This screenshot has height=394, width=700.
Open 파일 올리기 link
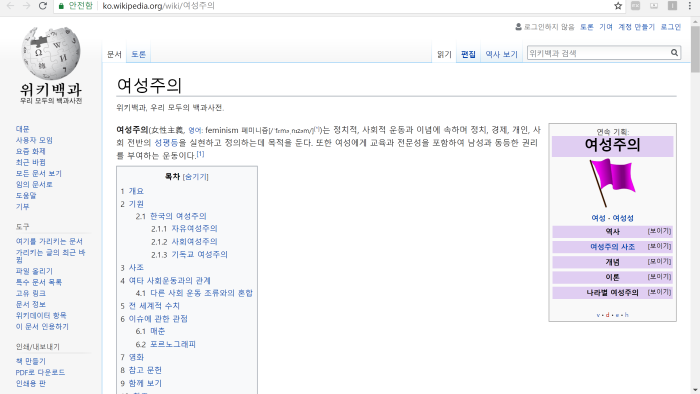click(x=34, y=271)
